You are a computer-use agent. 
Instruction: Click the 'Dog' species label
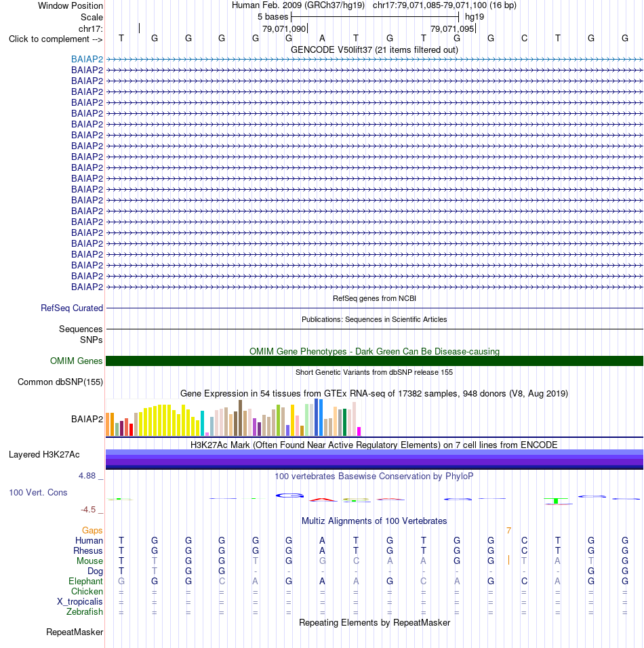[x=95, y=571]
